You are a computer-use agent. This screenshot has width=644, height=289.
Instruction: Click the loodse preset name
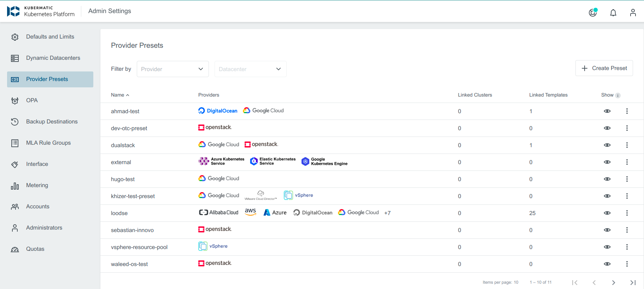tap(119, 213)
